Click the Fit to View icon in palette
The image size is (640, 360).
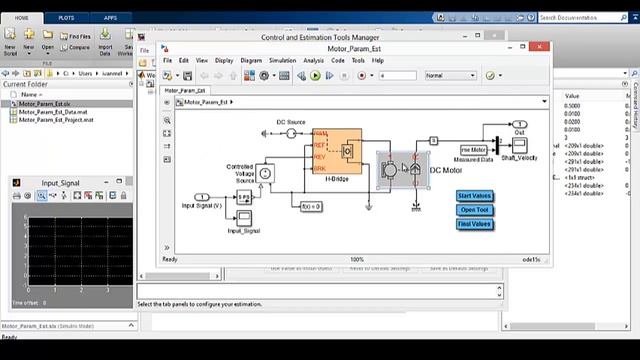coord(167,133)
